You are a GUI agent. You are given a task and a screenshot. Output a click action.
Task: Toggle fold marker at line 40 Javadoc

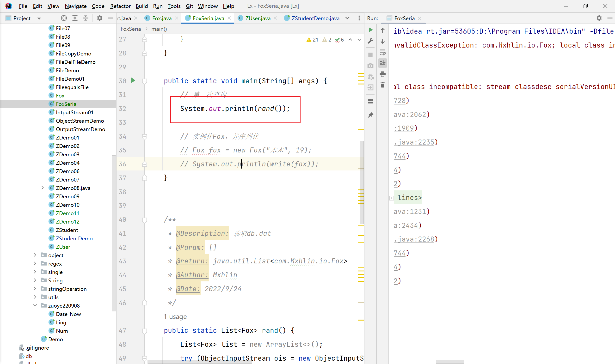pos(145,220)
